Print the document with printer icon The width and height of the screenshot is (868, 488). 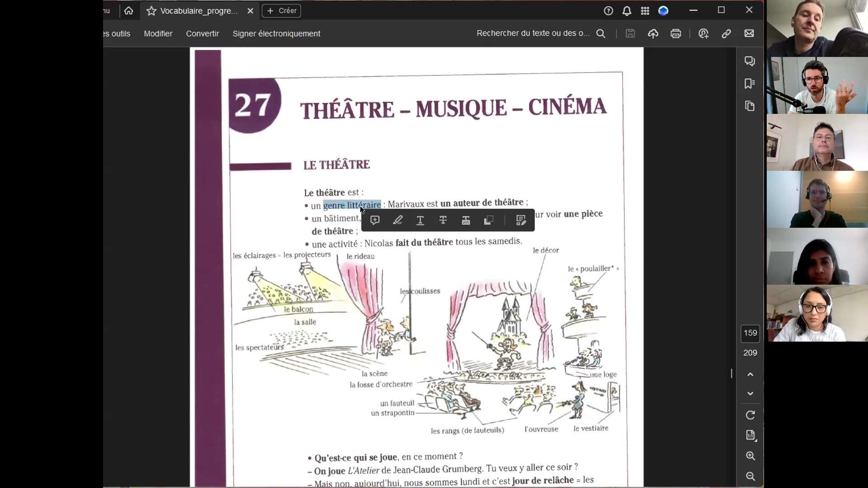point(676,33)
